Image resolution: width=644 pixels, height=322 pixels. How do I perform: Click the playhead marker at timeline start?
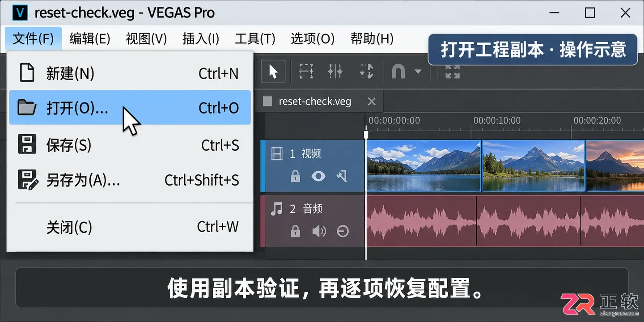coord(366,134)
